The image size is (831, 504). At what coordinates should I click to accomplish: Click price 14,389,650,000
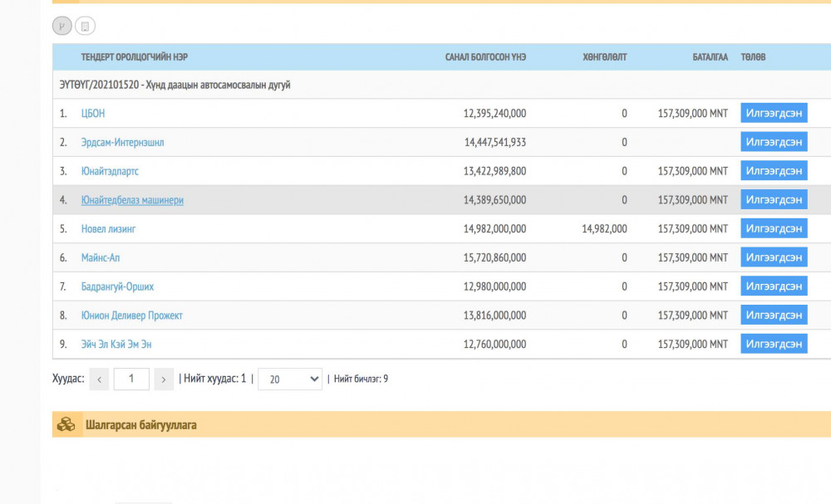click(494, 200)
